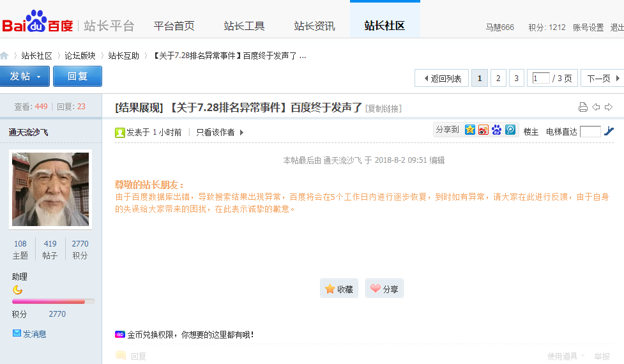Open author 通天流沙飞 username link

tap(28, 132)
